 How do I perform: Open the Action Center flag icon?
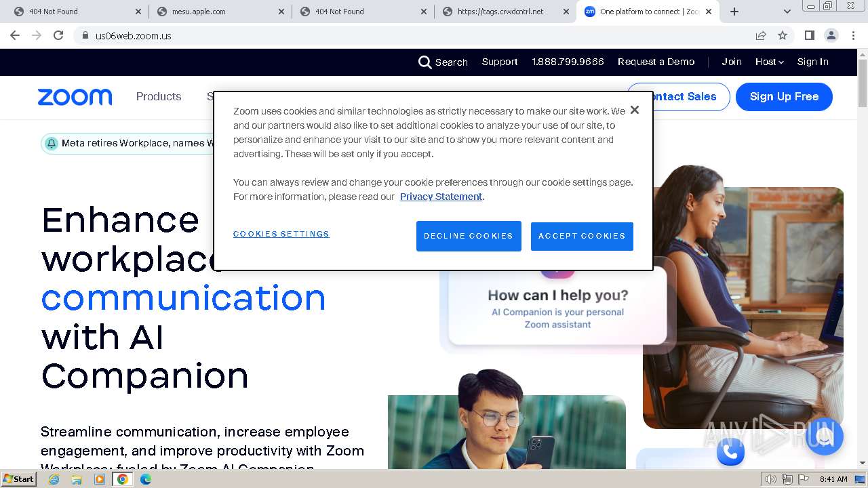(804, 479)
